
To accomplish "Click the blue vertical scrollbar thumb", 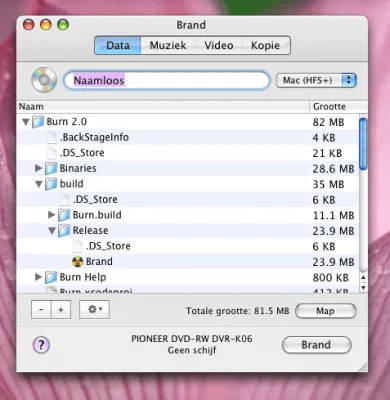I will 363,144.
